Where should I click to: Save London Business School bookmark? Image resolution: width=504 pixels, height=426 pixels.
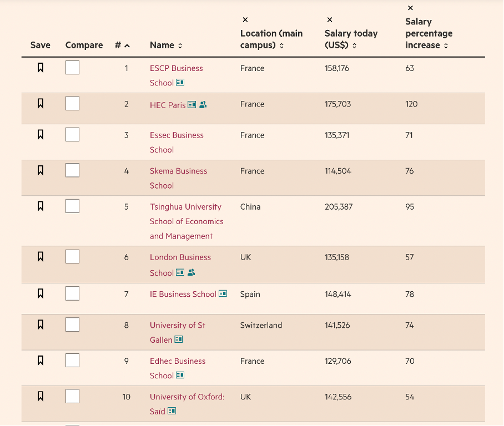41,257
